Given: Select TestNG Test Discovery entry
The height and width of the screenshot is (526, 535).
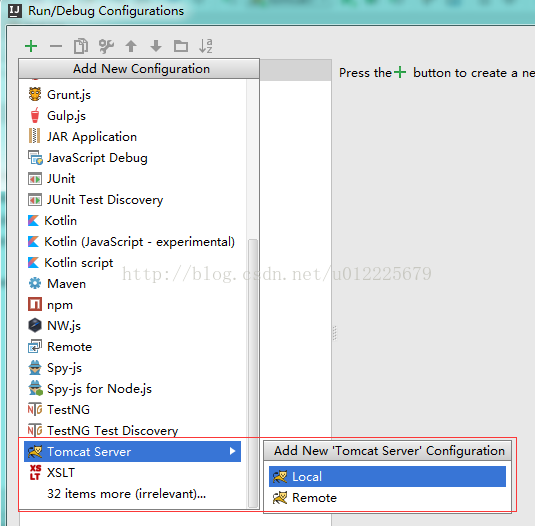Looking at the screenshot, I should [132, 430].
